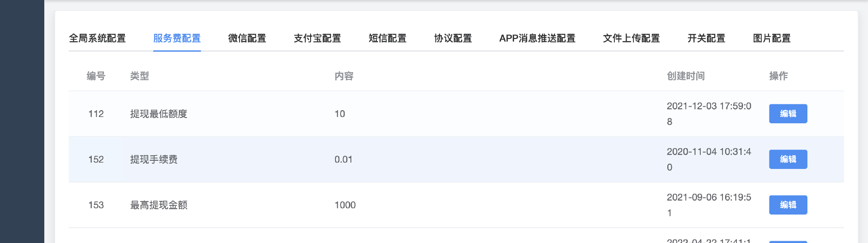
Task: Open the 全局系统配置 tab
Action: [97, 38]
